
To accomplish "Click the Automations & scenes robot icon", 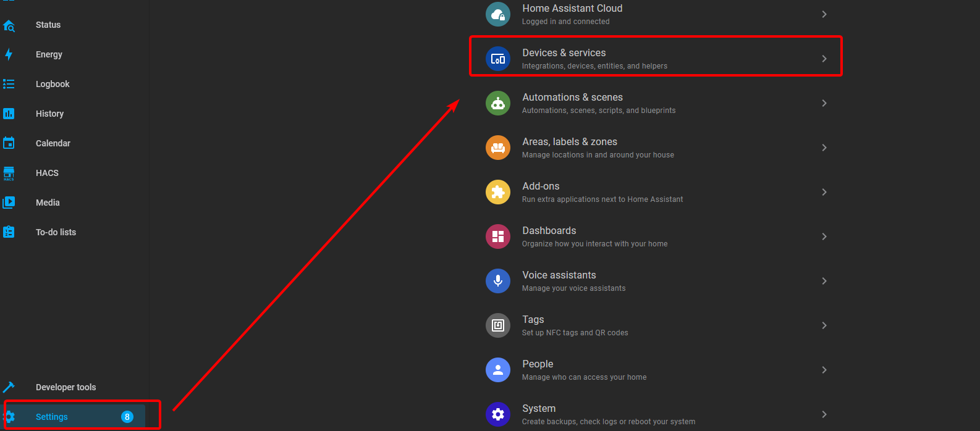I will pyautogui.click(x=498, y=103).
